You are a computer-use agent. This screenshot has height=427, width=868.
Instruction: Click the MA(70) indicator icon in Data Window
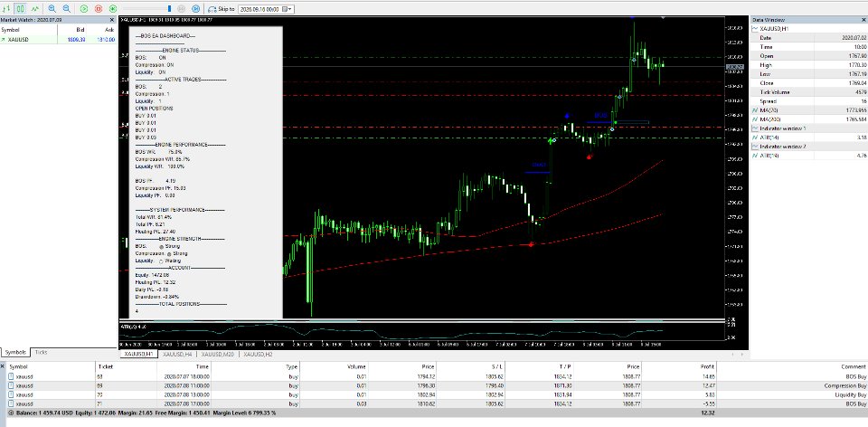(x=756, y=110)
